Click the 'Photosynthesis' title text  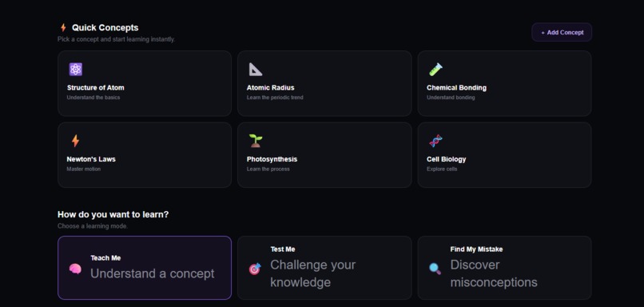(x=272, y=159)
